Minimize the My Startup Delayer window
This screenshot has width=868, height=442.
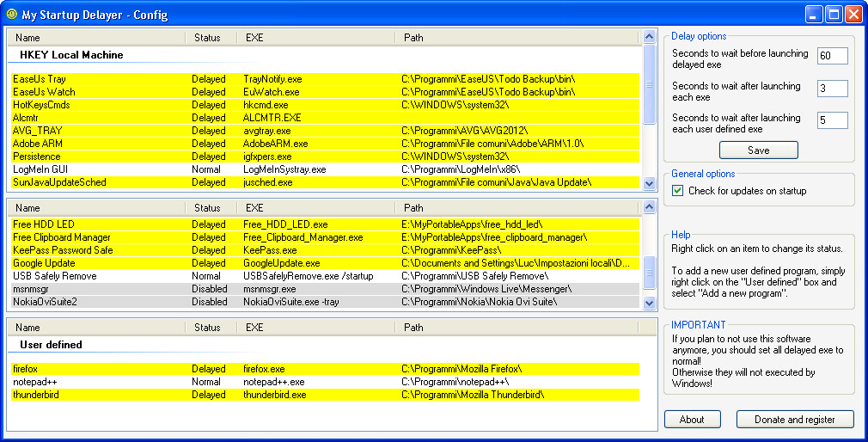[814, 14]
